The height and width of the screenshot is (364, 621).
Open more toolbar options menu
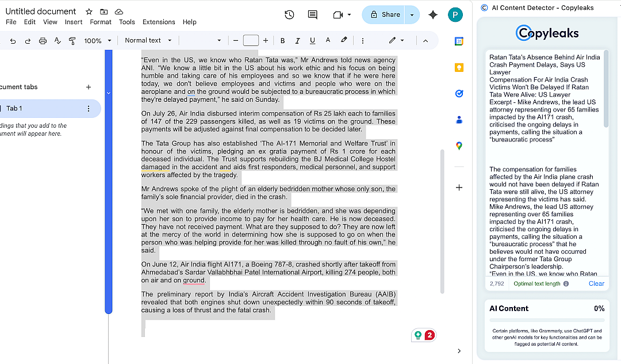click(x=362, y=41)
